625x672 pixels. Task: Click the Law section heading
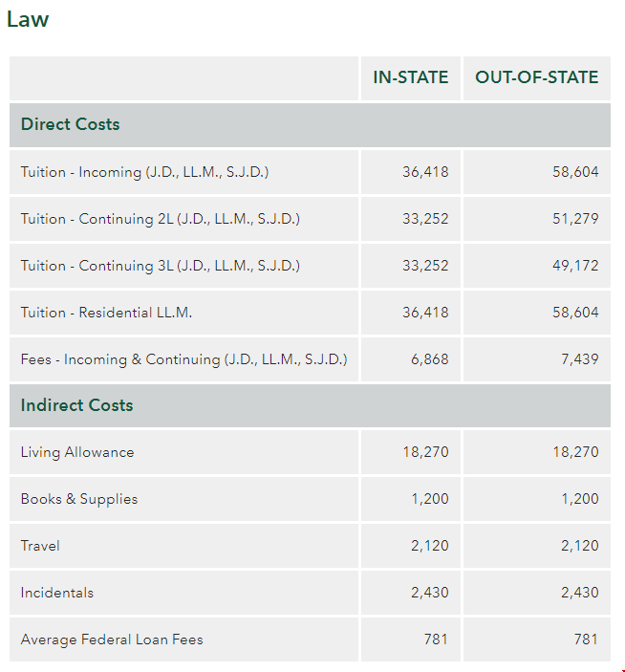[x=28, y=19]
